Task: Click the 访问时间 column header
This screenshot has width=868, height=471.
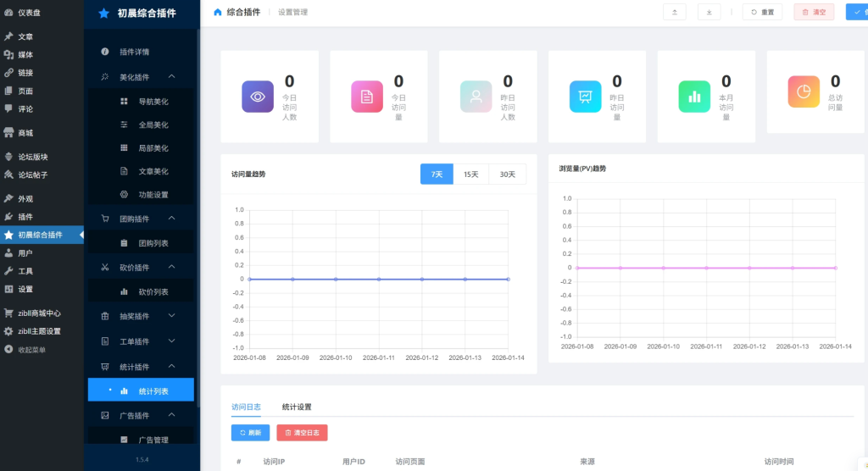Action: pos(779,462)
